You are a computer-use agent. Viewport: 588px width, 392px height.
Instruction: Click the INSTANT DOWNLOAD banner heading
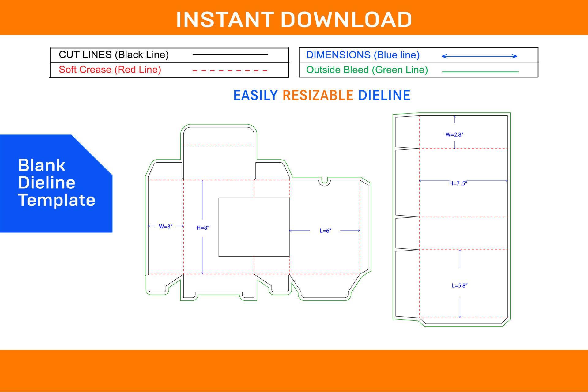tap(294, 20)
